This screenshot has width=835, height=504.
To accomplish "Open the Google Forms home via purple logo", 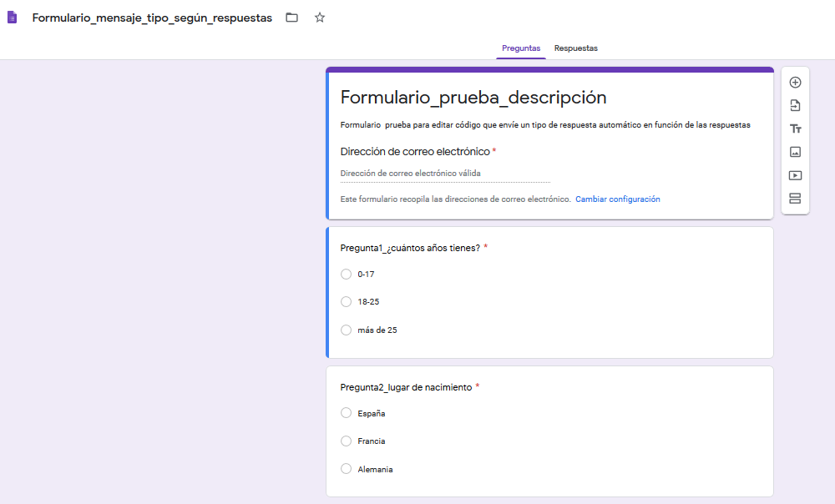I will click(12, 17).
